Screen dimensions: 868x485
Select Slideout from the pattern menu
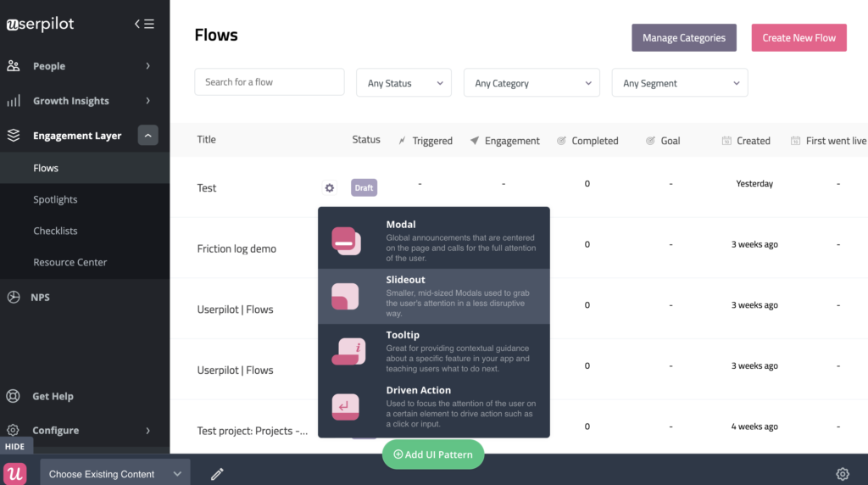pyautogui.click(x=434, y=296)
